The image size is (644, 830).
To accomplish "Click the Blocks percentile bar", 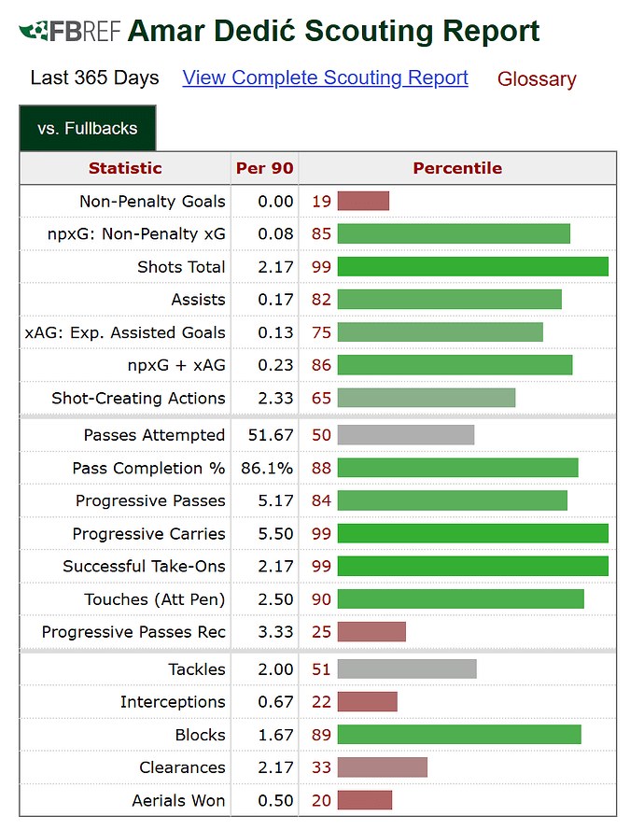I will (x=459, y=735).
